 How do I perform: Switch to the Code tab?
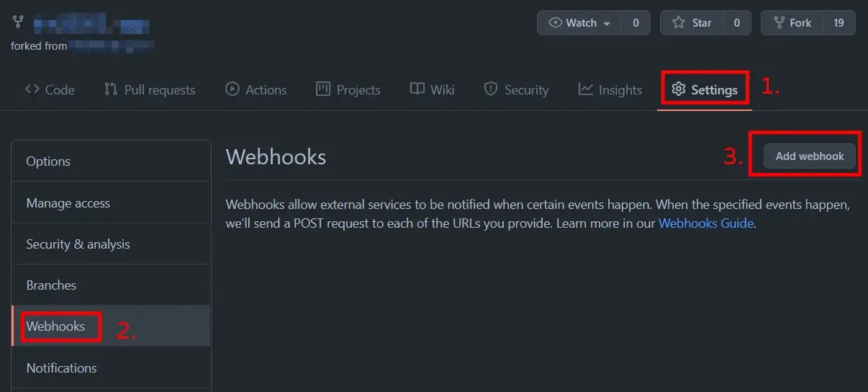tap(50, 89)
